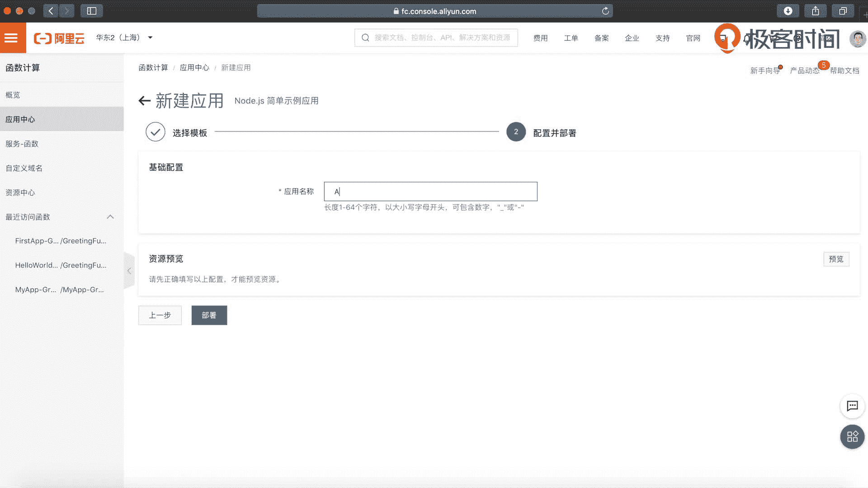Screen dimensions: 868x488
Task: Select 服务-函数 in the sidebar
Action: (x=22, y=144)
